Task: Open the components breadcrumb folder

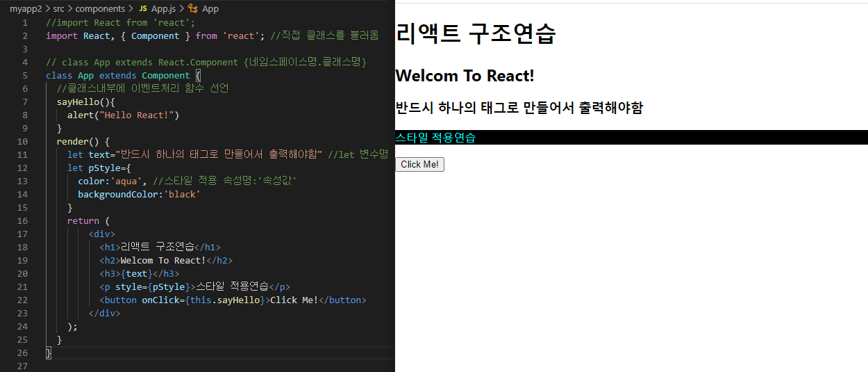Action: click(x=101, y=8)
